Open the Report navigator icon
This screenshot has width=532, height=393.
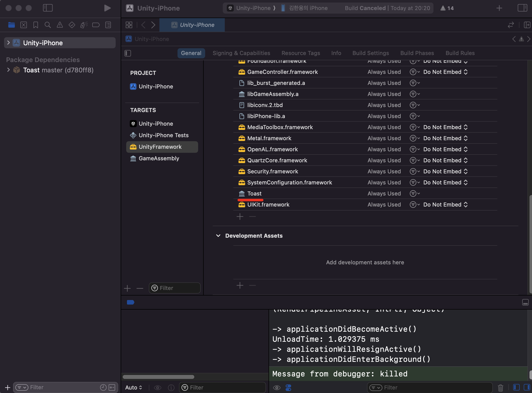tap(108, 25)
